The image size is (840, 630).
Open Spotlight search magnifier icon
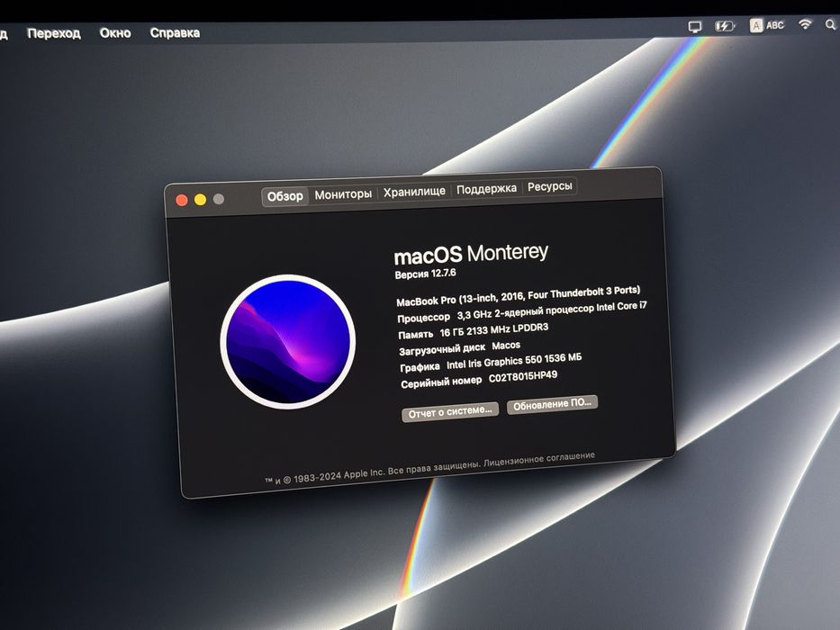click(x=831, y=24)
